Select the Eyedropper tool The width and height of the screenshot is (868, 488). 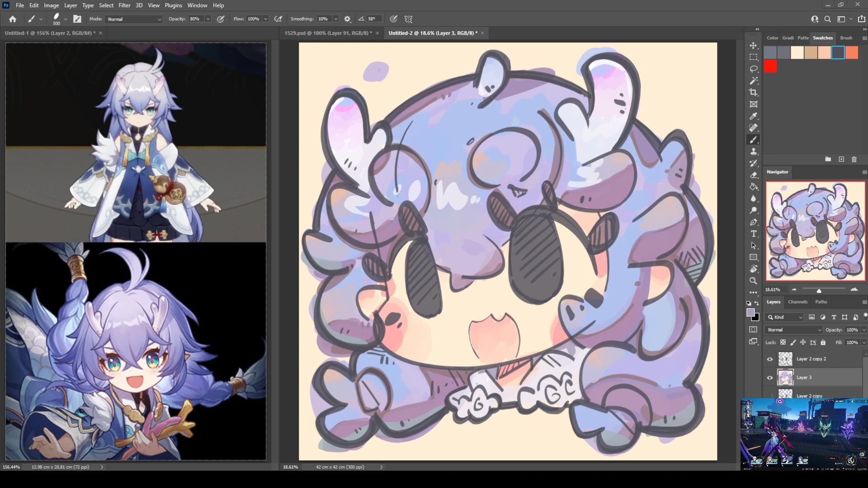tap(753, 116)
